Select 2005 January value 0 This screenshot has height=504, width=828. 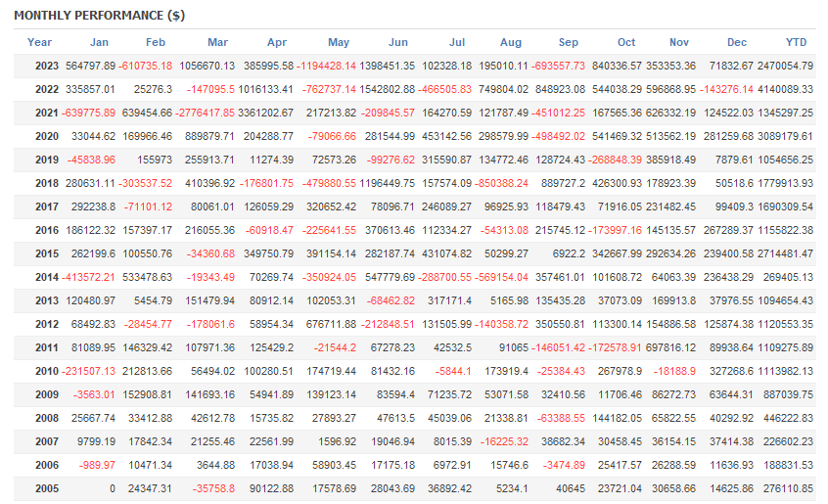(x=113, y=488)
